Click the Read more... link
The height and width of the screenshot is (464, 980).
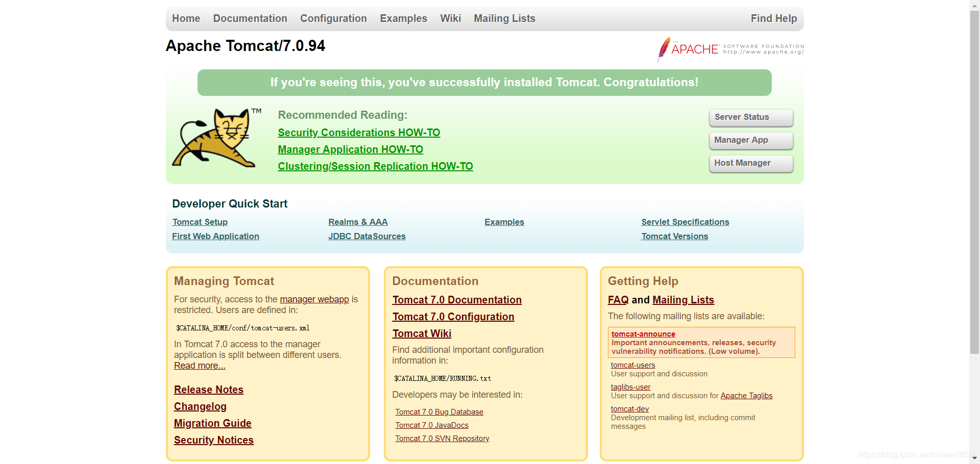(x=200, y=366)
